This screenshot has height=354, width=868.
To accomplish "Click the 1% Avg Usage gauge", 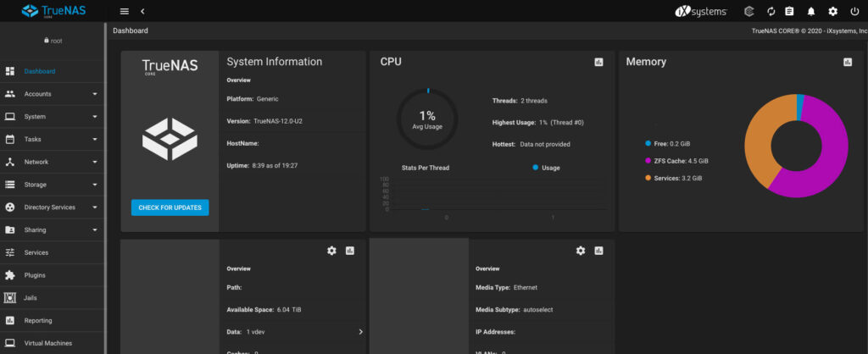I will [x=427, y=119].
